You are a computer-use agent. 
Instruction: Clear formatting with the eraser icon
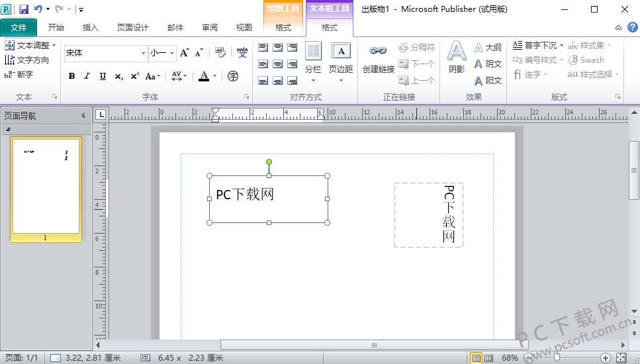pyautogui.click(x=220, y=52)
